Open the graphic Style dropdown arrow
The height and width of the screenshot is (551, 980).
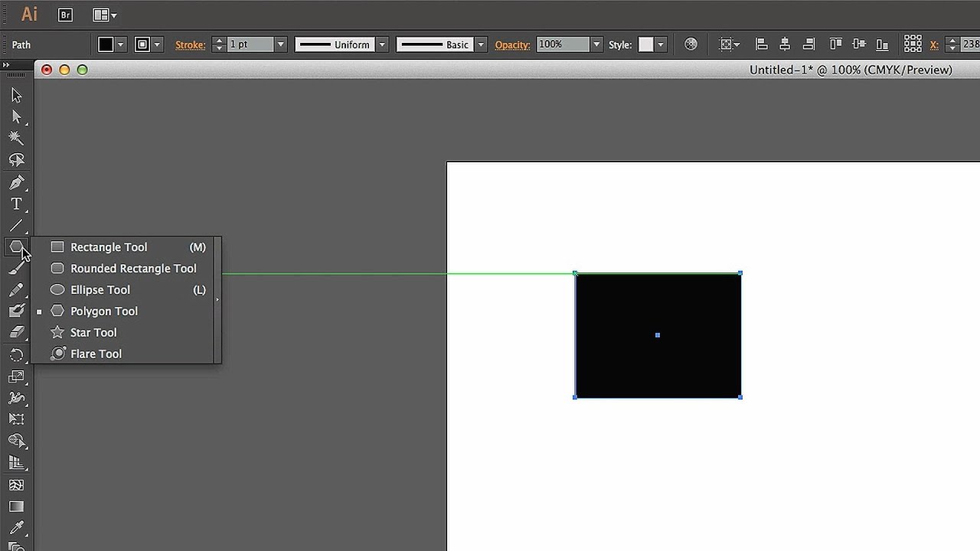661,44
